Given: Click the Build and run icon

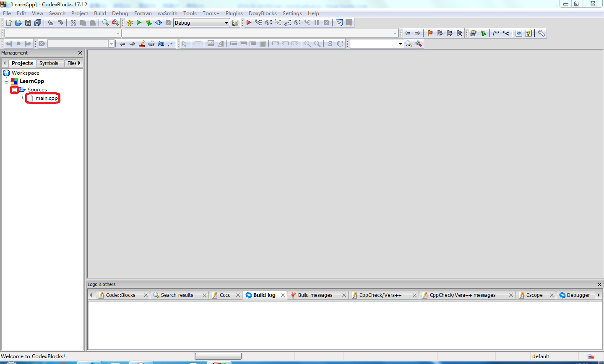Looking at the screenshot, I should click(149, 23).
